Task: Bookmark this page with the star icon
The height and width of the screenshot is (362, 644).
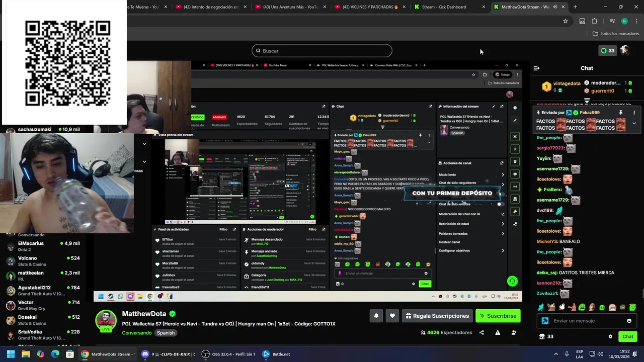Action: (x=566, y=21)
